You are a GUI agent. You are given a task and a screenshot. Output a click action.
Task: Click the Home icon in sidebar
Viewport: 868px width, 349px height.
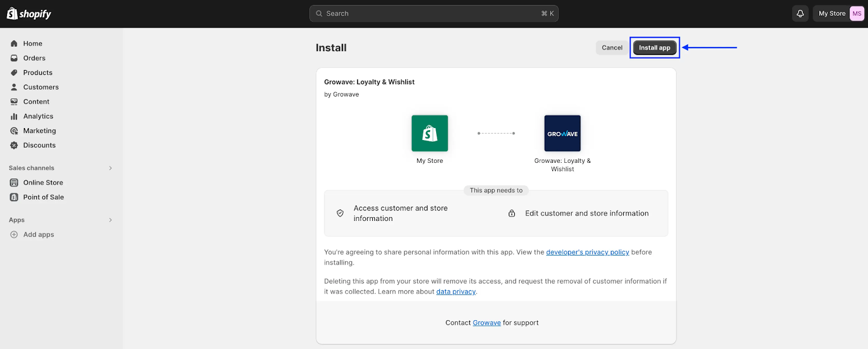coord(14,43)
